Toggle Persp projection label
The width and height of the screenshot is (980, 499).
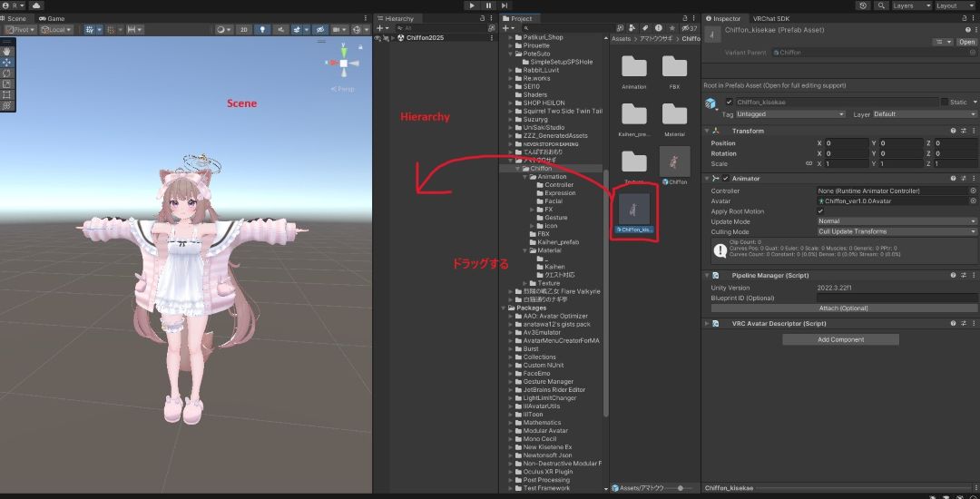[342, 89]
